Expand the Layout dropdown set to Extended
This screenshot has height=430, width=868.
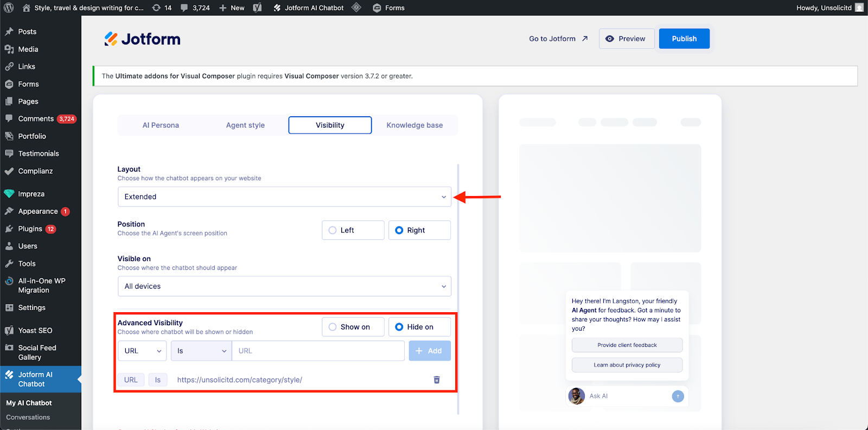click(x=284, y=197)
